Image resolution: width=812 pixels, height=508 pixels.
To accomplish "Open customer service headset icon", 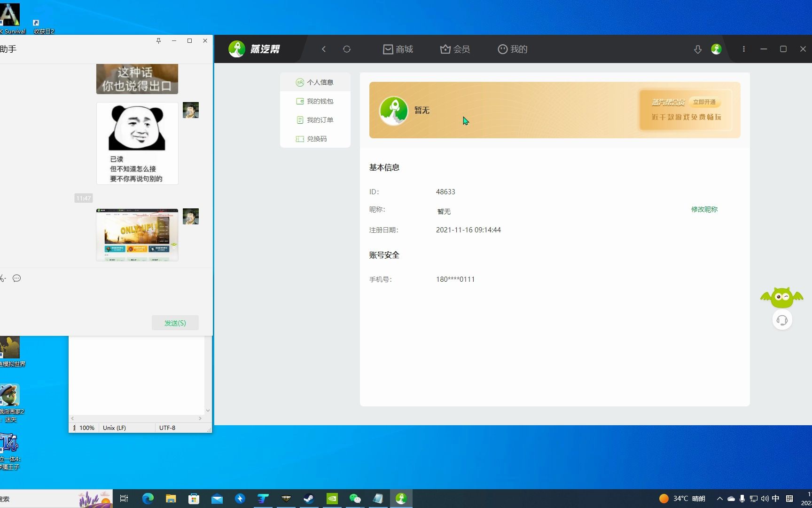I will (x=782, y=320).
